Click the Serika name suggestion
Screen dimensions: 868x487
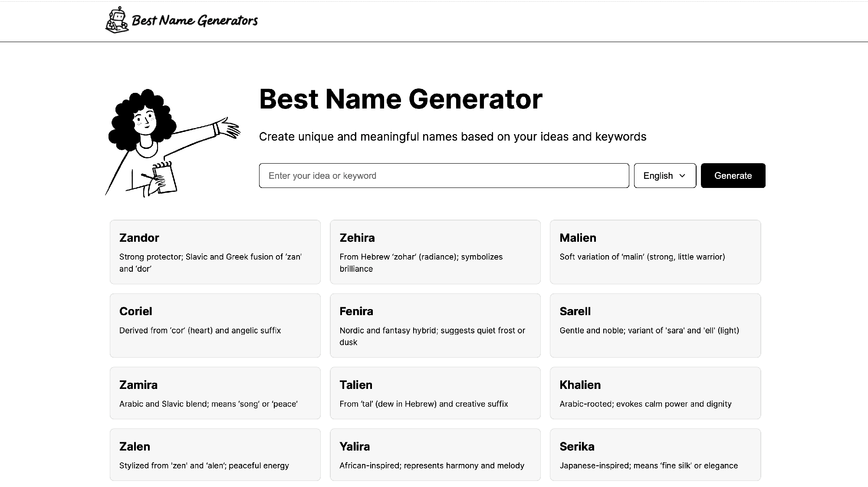[655, 454]
